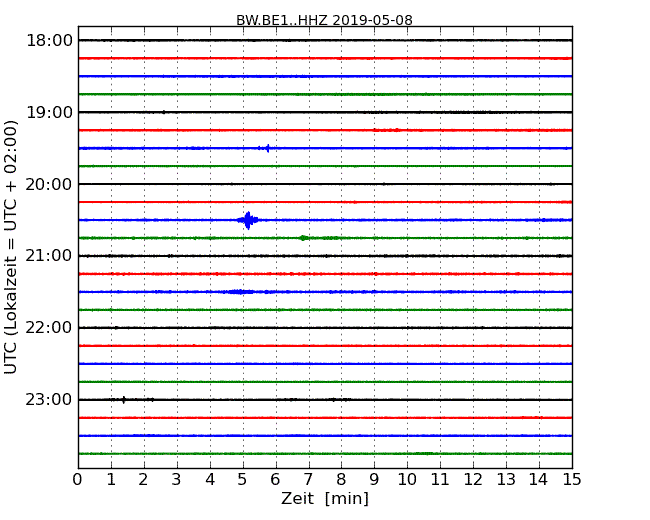Click the x-axis tick label 12

[x=473, y=479]
